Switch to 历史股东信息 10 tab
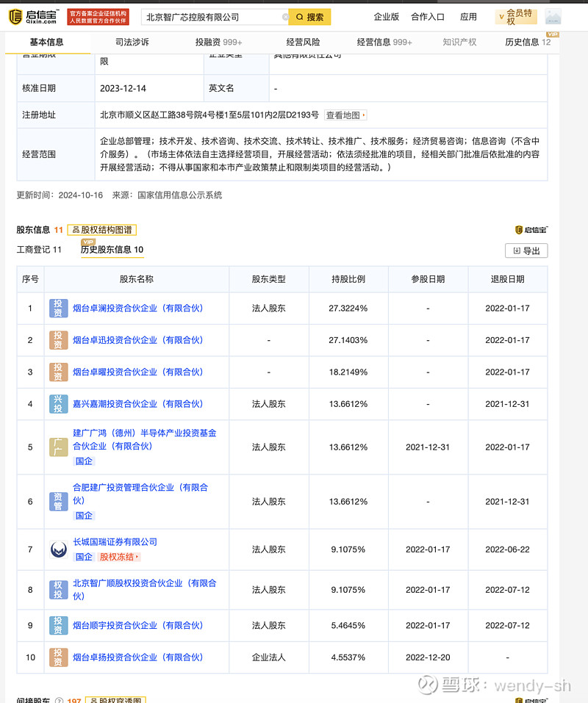 coord(111,249)
